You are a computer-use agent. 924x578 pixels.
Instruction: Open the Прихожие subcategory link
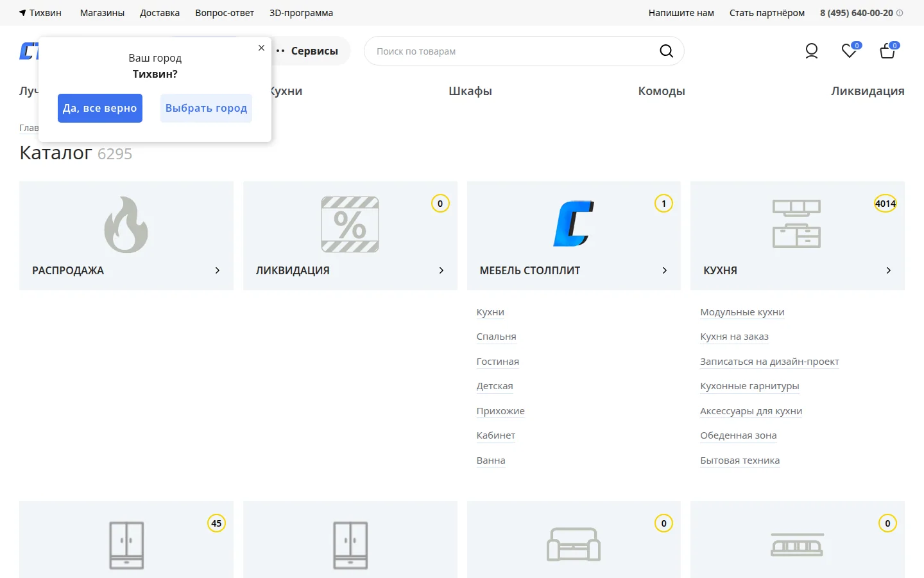click(501, 411)
